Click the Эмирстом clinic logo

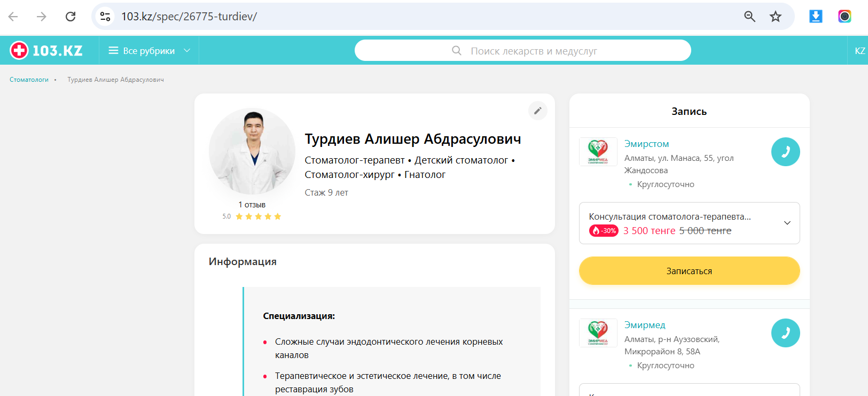pos(598,152)
